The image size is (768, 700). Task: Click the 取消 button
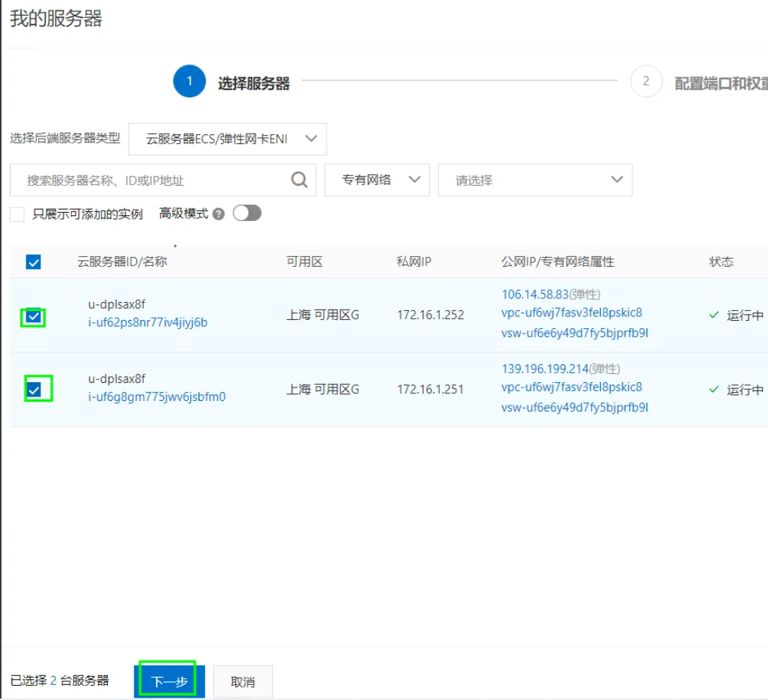click(243, 681)
